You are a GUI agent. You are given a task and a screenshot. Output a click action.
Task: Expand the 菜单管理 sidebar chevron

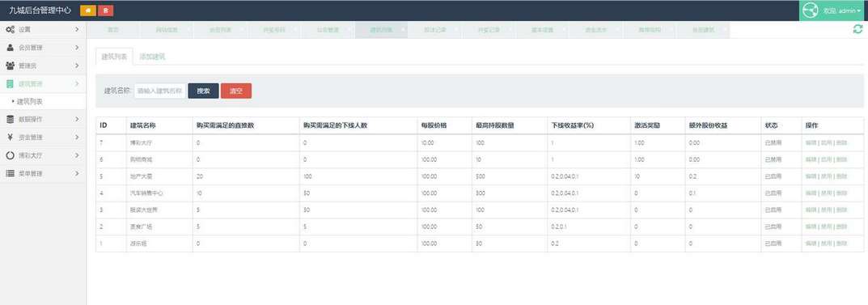click(x=77, y=173)
